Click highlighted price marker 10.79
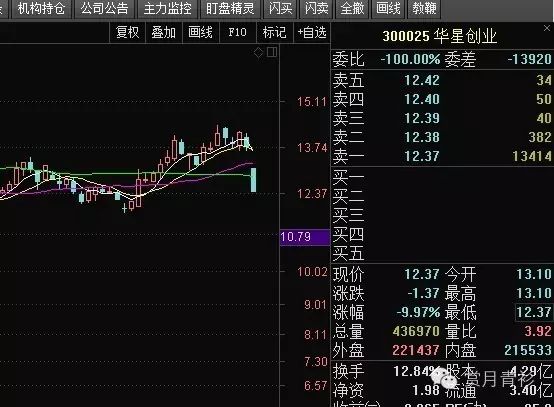 [x=305, y=237]
